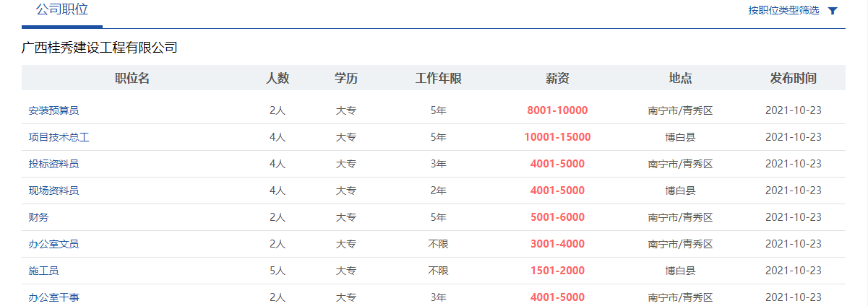View 现场资料员 position details
868x306 pixels.
coord(53,191)
